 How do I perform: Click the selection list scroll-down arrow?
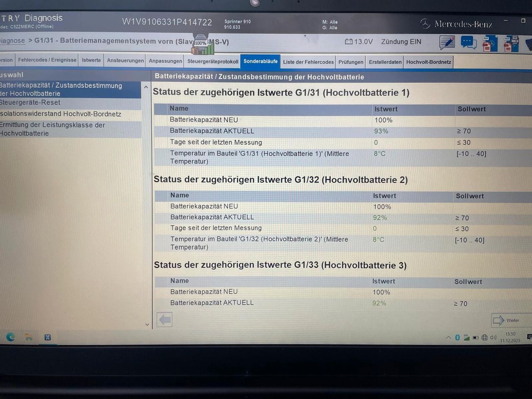click(x=147, y=325)
